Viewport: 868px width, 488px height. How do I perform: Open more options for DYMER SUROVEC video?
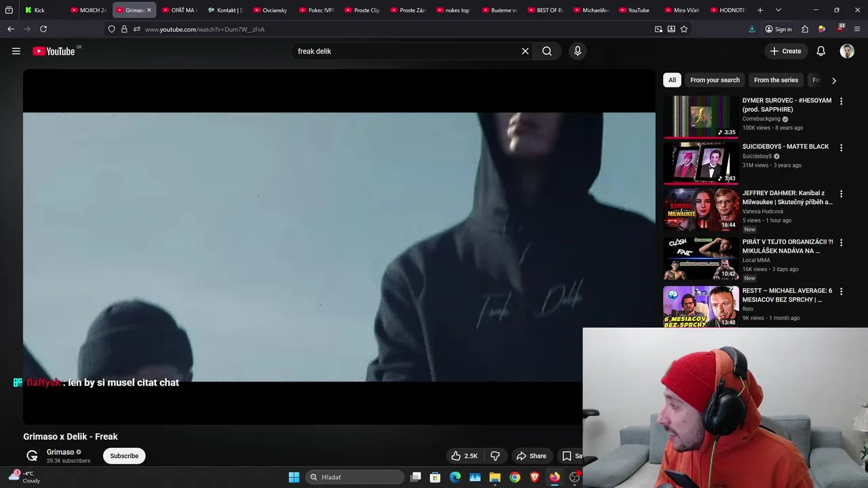841,101
